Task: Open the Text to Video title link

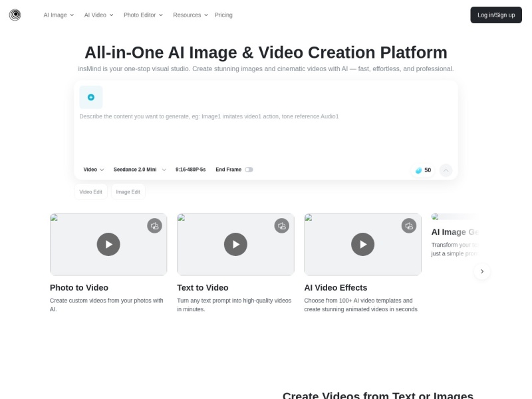Action: [203, 288]
